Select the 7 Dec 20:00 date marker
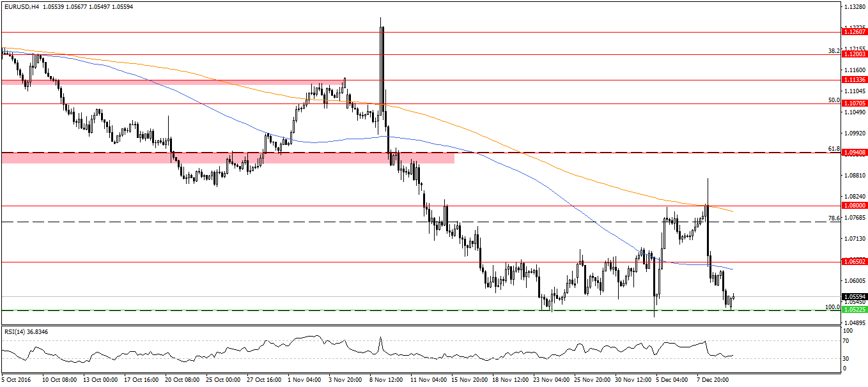Image resolution: width=868 pixels, height=387 pixels. click(711, 379)
